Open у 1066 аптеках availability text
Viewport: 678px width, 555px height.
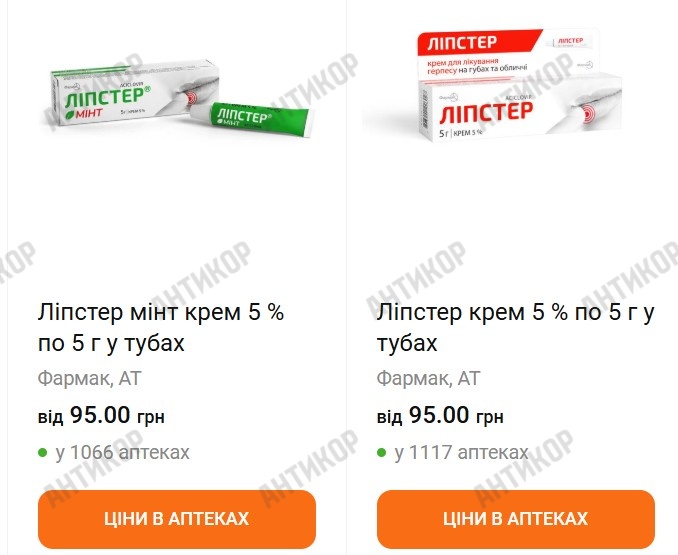[123, 453]
